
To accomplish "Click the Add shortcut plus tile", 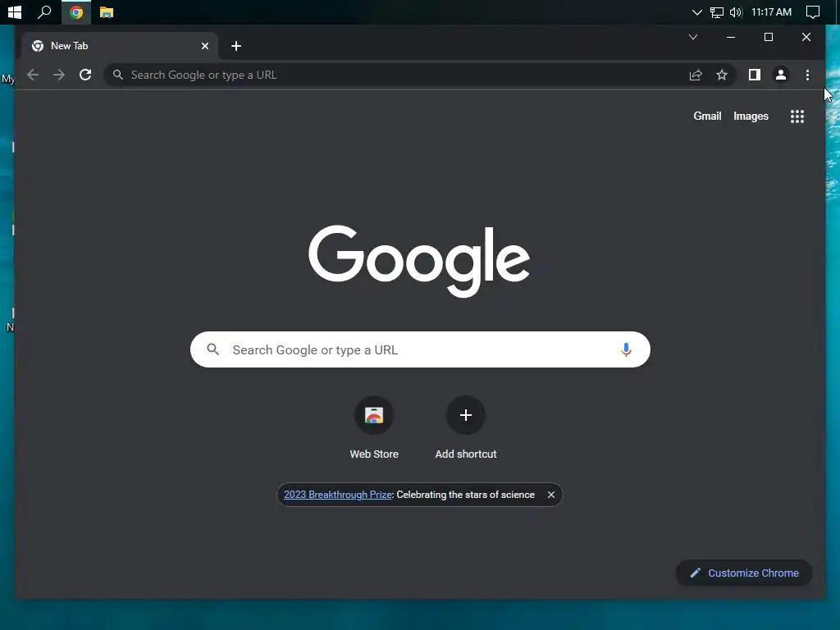I will 466,427.
